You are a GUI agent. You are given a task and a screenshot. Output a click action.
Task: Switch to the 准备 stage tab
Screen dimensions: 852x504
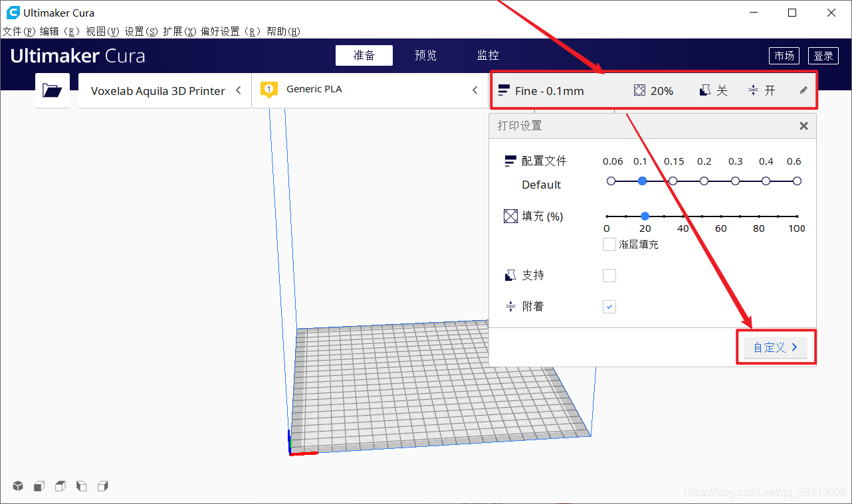tap(364, 56)
